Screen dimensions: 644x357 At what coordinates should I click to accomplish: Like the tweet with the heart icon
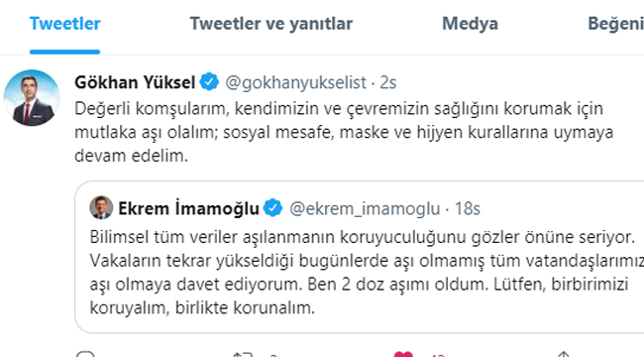[403, 354]
